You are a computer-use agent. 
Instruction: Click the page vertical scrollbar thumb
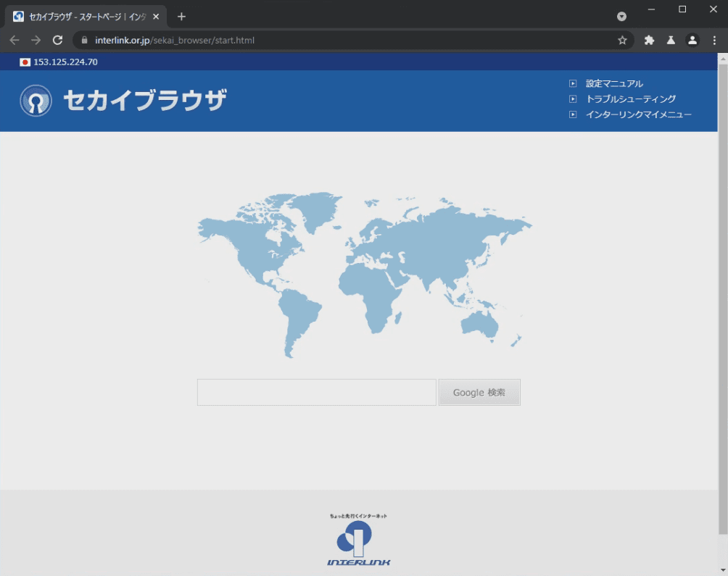point(723,299)
